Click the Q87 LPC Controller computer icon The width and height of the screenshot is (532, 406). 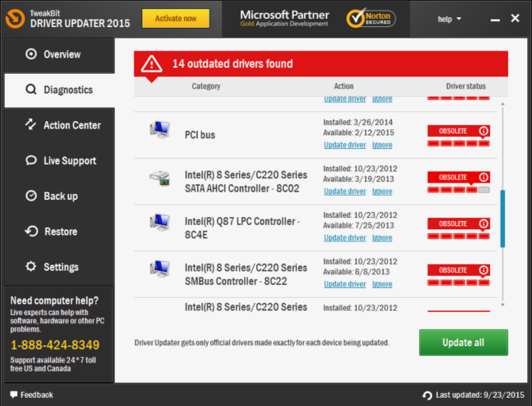160,223
